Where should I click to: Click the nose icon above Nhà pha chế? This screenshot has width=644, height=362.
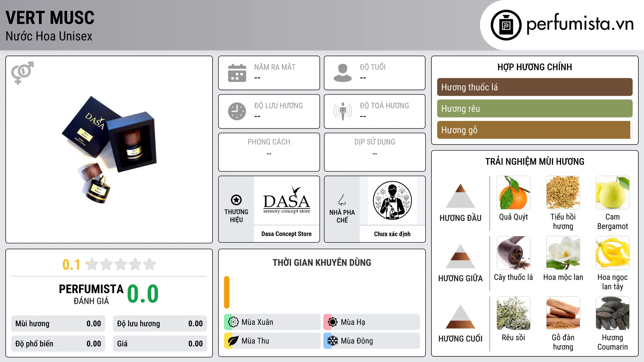(x=342, y=200)
